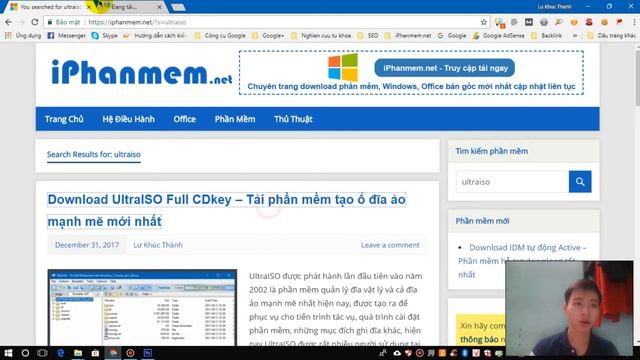
Task: Expand the bookmarks overflow chevron
Action: (575, 36)
